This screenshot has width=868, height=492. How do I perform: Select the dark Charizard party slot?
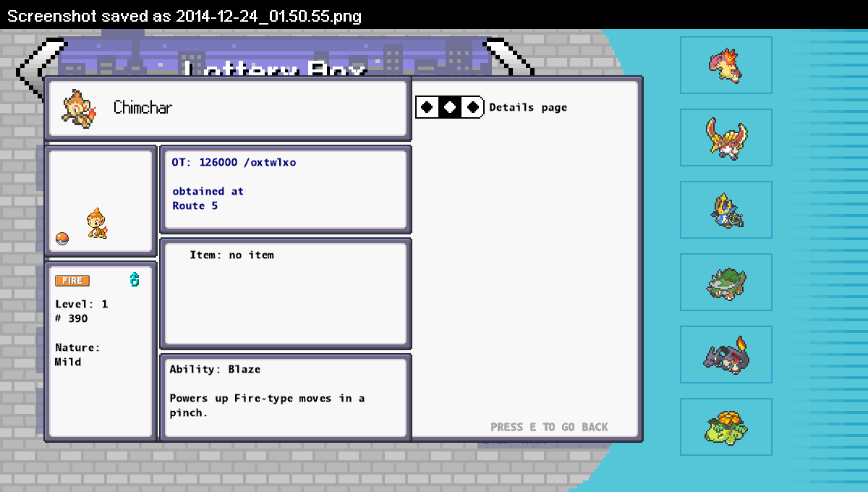tap(726, 355)
